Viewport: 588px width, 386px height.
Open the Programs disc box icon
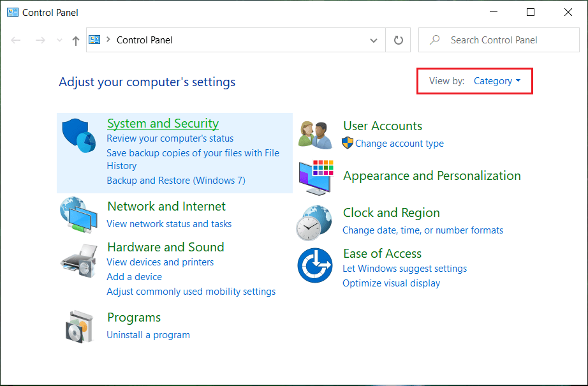[79, 326]
